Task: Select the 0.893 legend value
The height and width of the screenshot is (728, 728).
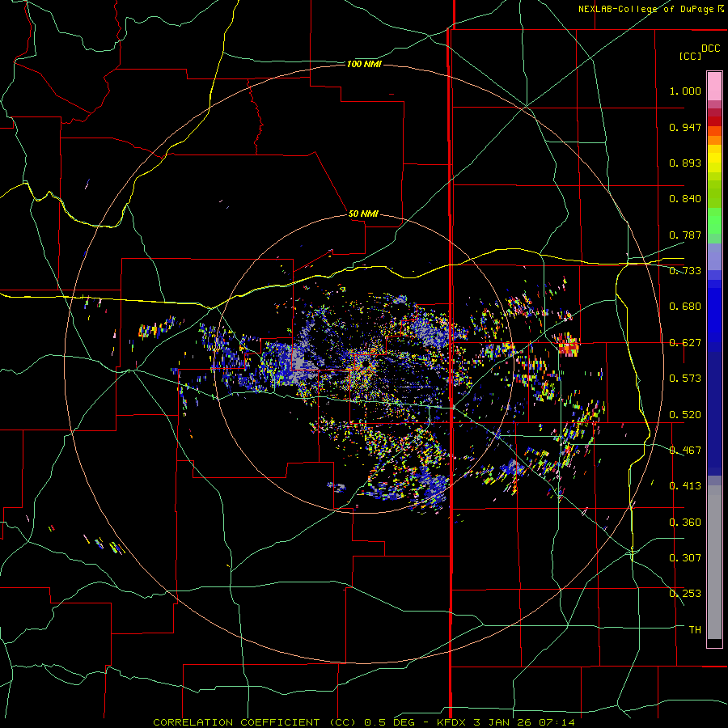Action: (685, 163)
